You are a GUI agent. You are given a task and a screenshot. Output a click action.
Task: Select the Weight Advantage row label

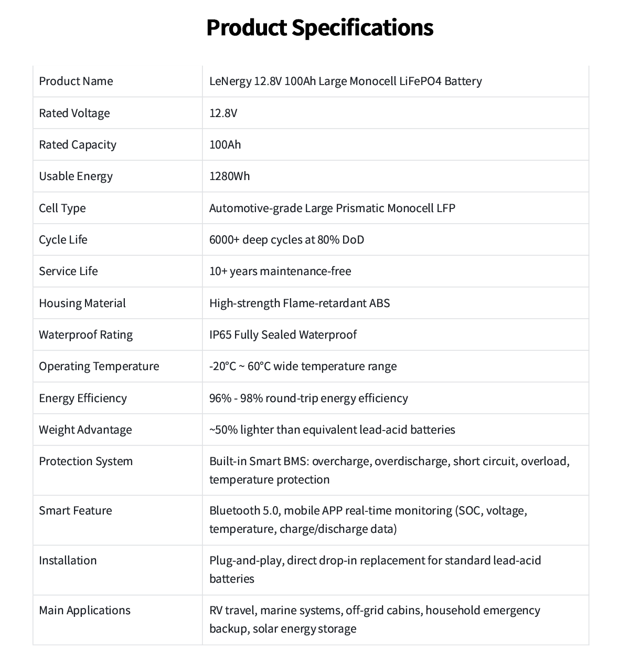86,429
